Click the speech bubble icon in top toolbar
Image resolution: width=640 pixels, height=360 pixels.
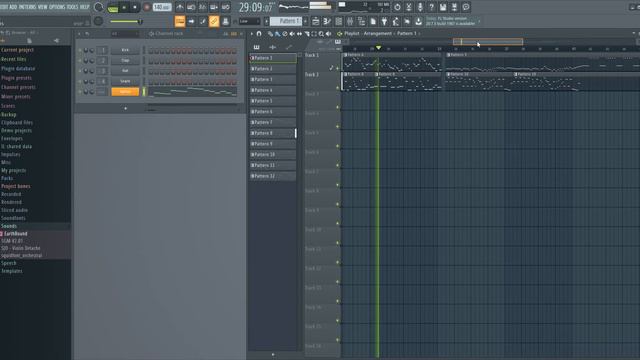click(x=466, y=7)
